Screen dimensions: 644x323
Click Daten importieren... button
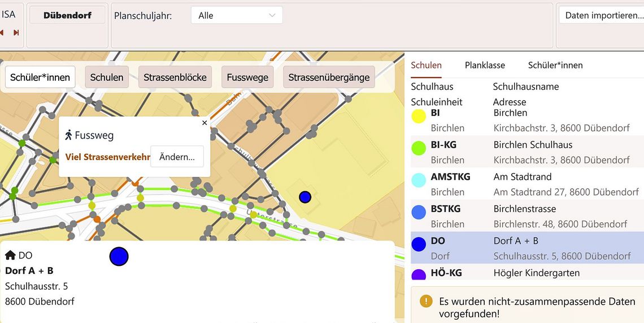[602, 15]
